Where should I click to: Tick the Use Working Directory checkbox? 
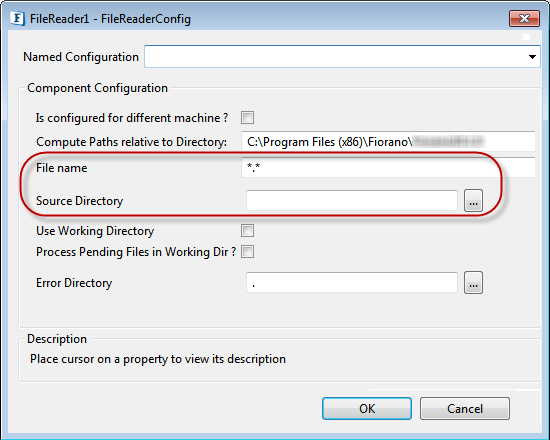pos(247,231)
